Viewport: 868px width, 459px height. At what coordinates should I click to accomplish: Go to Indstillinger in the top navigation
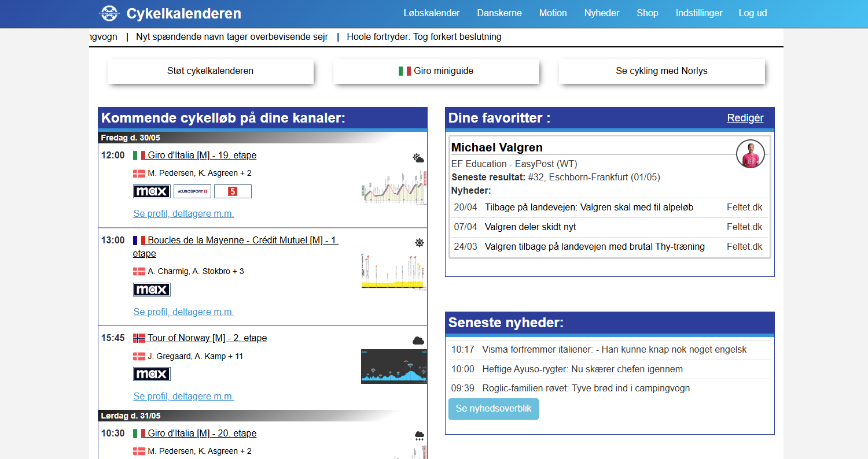click(699, 13)
